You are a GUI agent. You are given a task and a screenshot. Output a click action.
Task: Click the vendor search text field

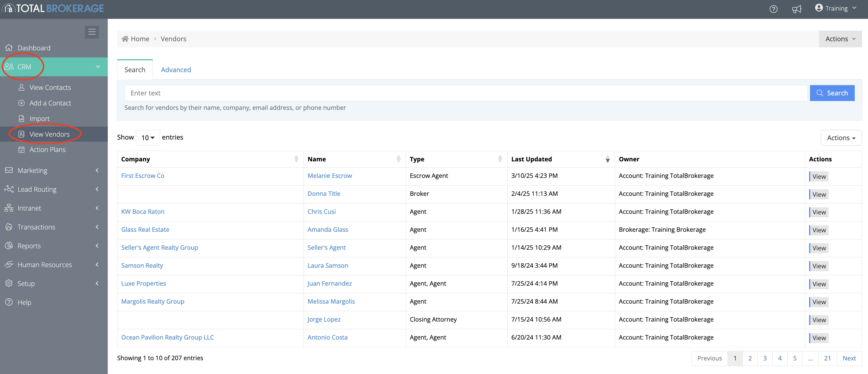tap(465, 93)
